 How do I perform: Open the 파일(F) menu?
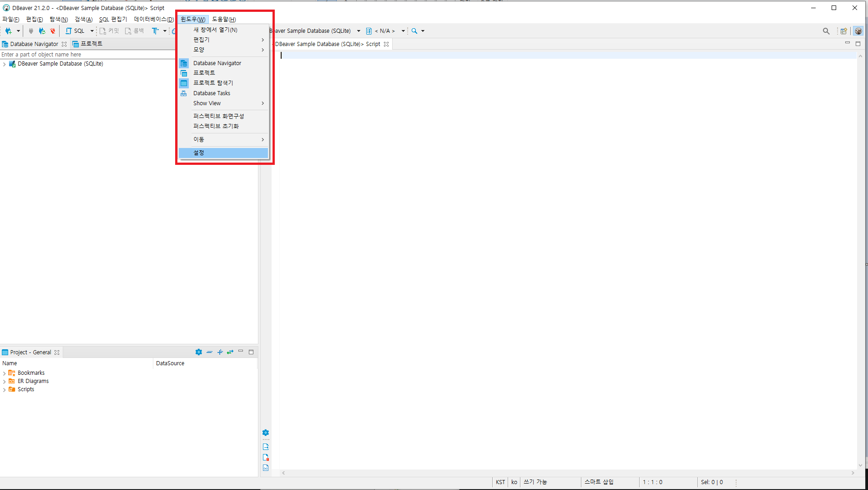(11, 19)
